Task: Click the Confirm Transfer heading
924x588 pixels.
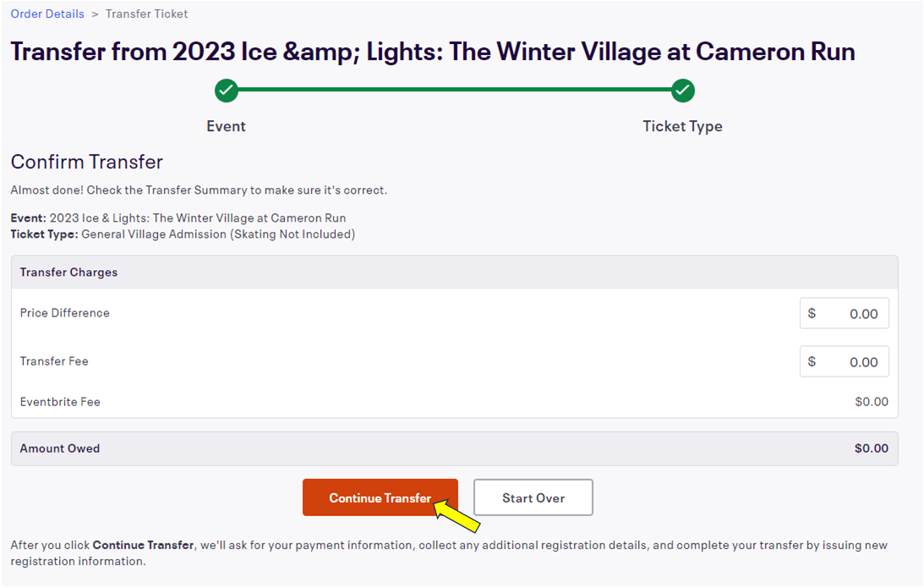Action: (86, 162)
